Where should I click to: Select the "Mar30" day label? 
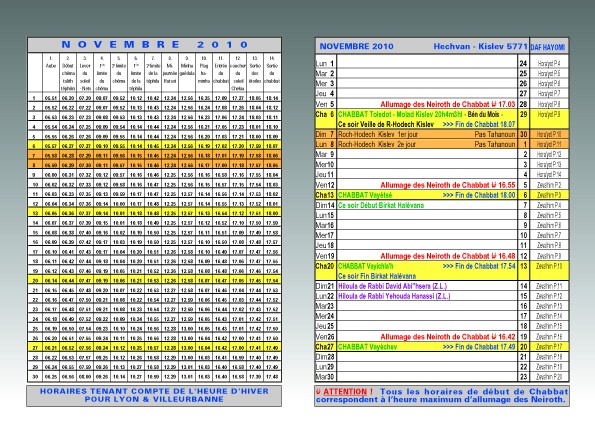point(325,377)
